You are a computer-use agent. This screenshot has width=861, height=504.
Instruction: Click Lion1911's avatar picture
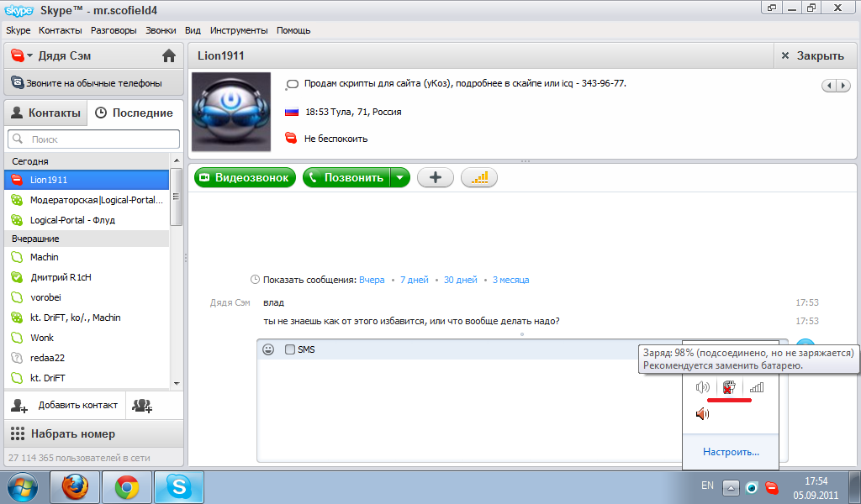point(231,112)
